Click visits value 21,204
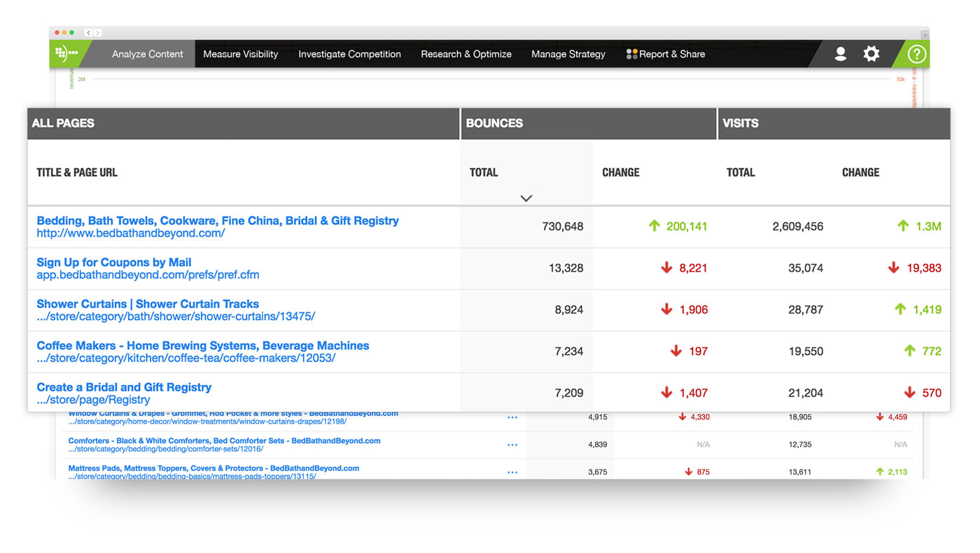The image size is (980, 553). coord(806,393)
